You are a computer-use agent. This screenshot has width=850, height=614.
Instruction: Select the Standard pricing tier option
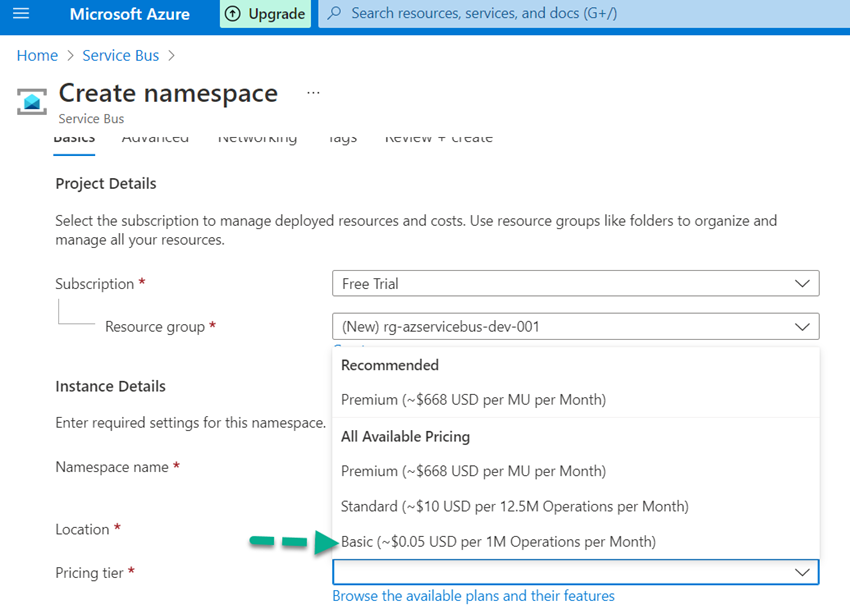[x=510, y=506]
